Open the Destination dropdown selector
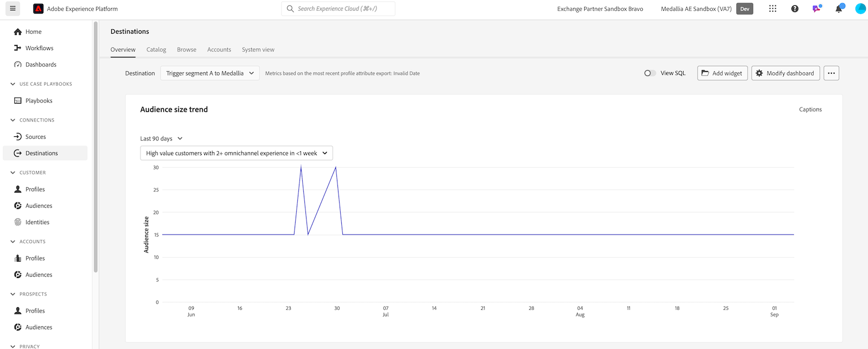Screen dimensions: 868x349 coord(210,73)
